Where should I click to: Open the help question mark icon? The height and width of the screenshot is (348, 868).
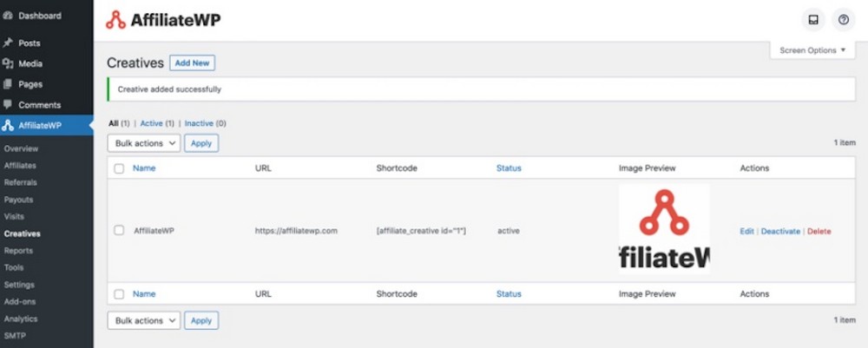[x=843, y=20]
